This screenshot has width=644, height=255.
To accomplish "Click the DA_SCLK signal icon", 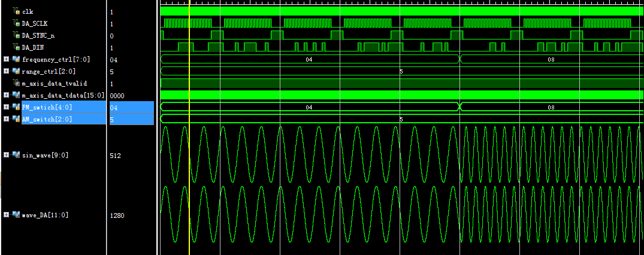I will coord(17,23).
